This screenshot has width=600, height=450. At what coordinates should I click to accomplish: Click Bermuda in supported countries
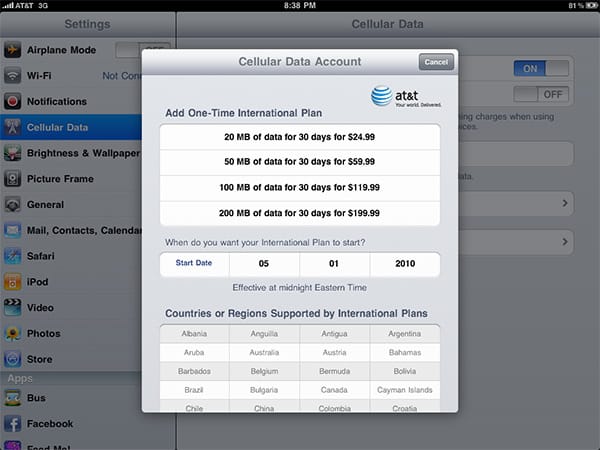click(334, 371)
